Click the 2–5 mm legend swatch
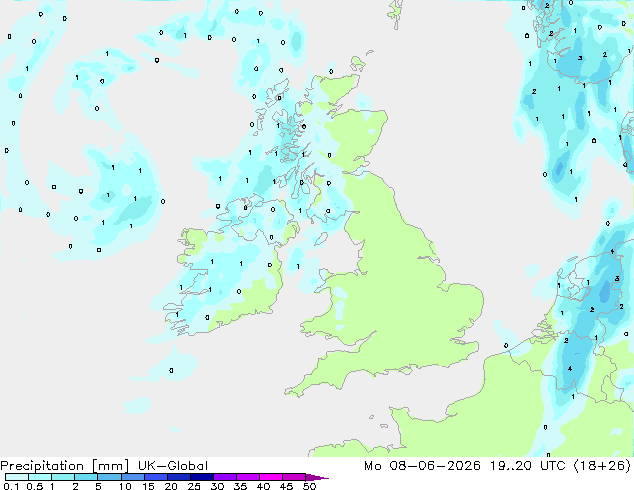The width and height of the screenshot is (634, 490). coord(87,477)
